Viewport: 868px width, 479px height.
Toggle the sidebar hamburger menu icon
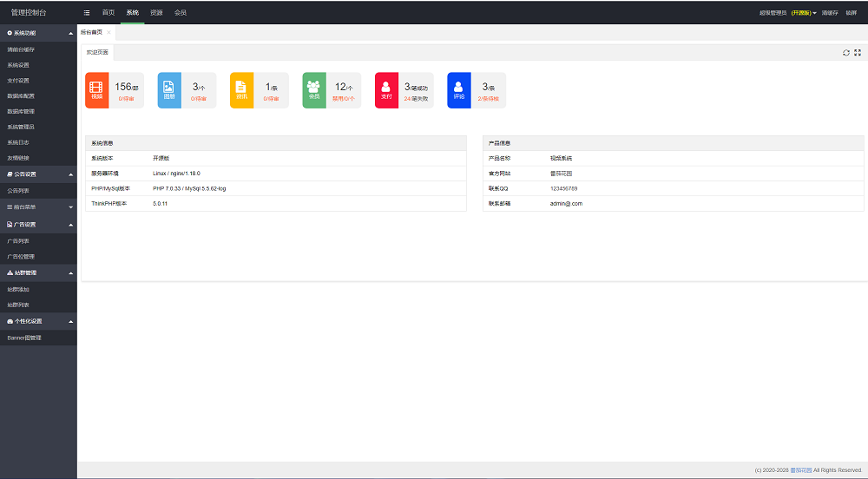pos(87,13)
